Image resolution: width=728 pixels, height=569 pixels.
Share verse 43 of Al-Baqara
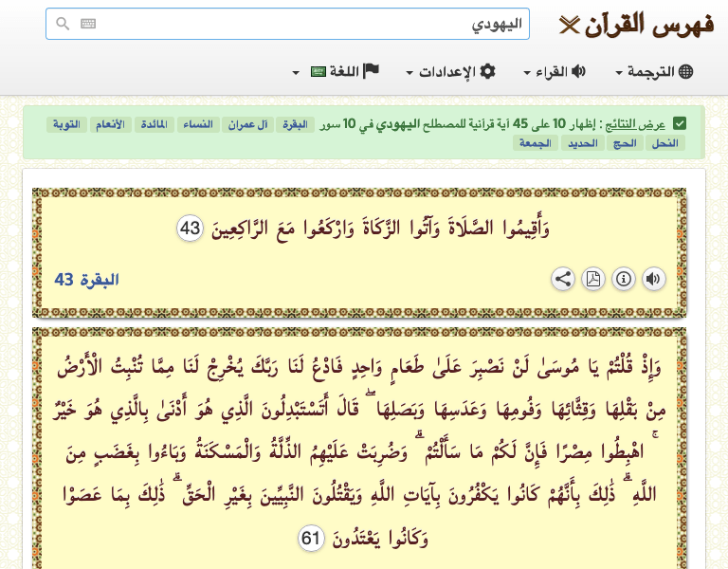(563, 279)
